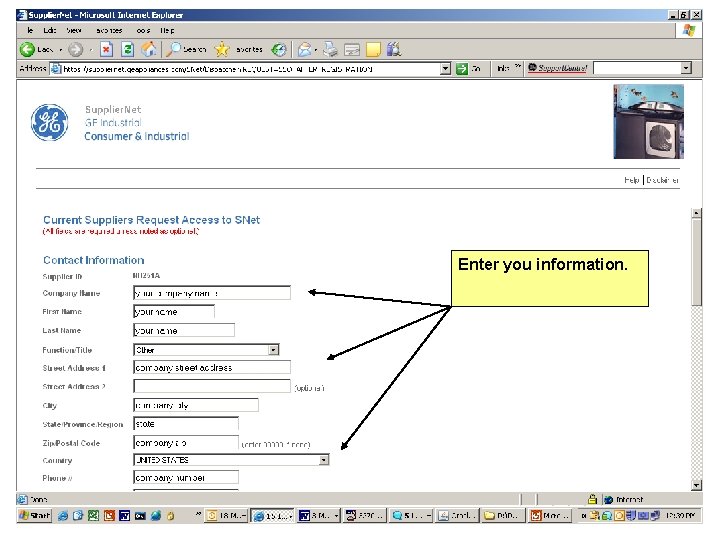Open the dropdown next to Back button
This screenshot has height=540, width=720.
61,50
